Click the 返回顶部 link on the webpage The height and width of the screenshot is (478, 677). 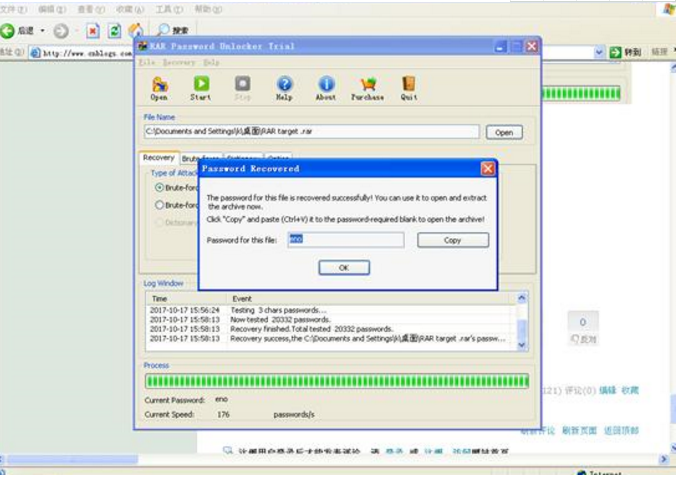621,431
